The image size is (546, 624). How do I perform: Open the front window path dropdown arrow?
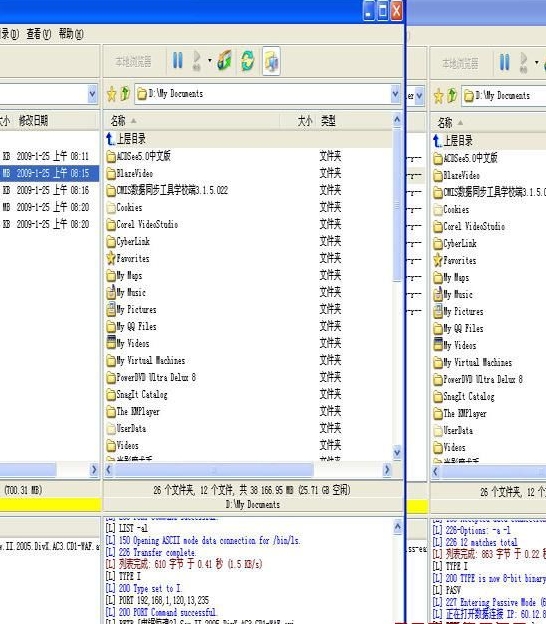click(x=396, y=94)
